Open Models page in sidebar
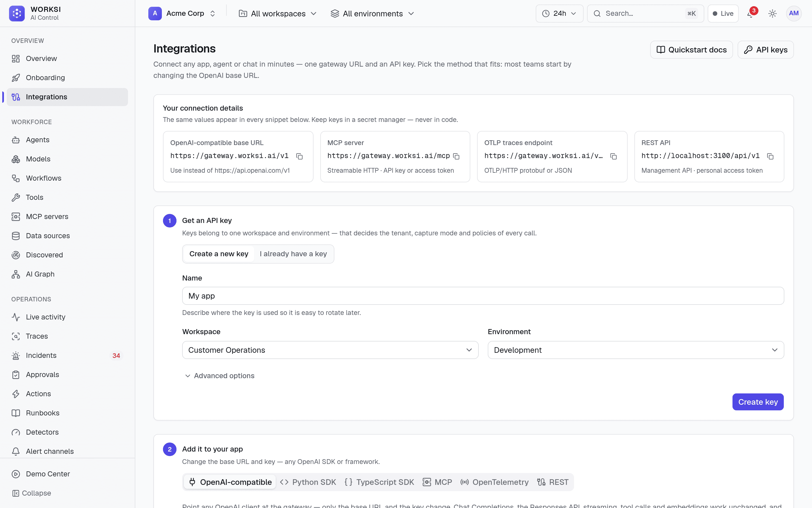Screen dimensions: 812x508 point(67,159)
